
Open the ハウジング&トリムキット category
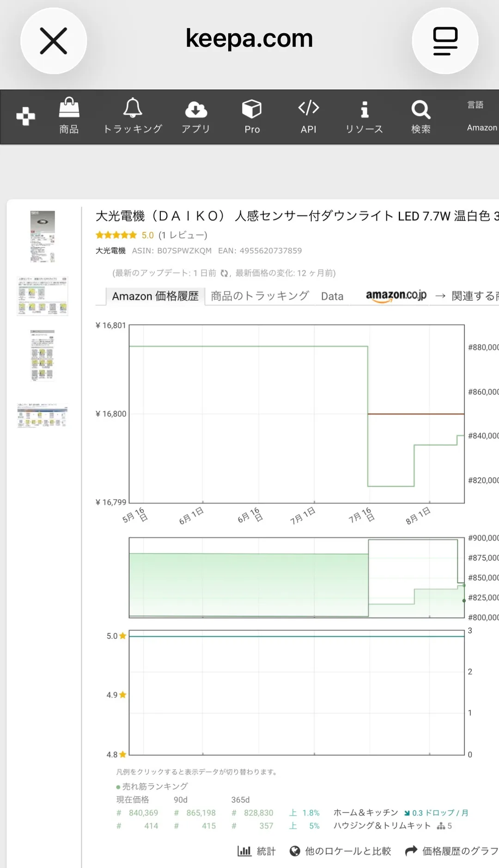tap(382, 825)
